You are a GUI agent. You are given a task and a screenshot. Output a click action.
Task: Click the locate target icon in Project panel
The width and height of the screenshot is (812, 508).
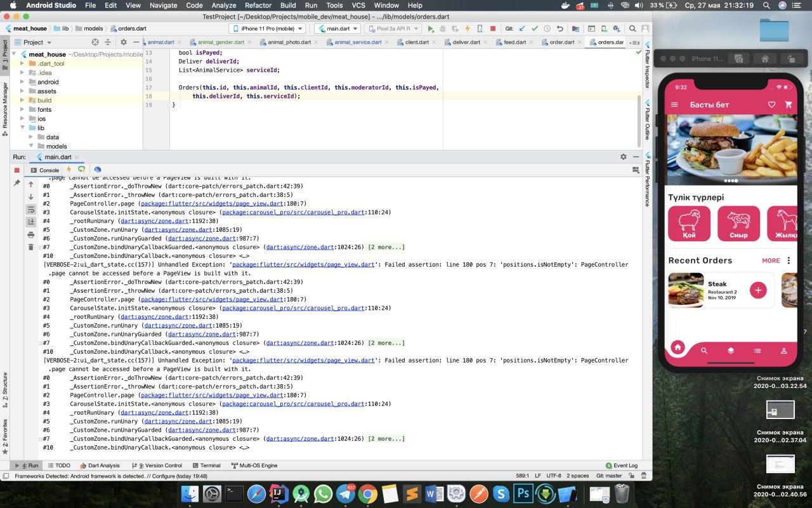pyautogui.click(x=95, y=42)
